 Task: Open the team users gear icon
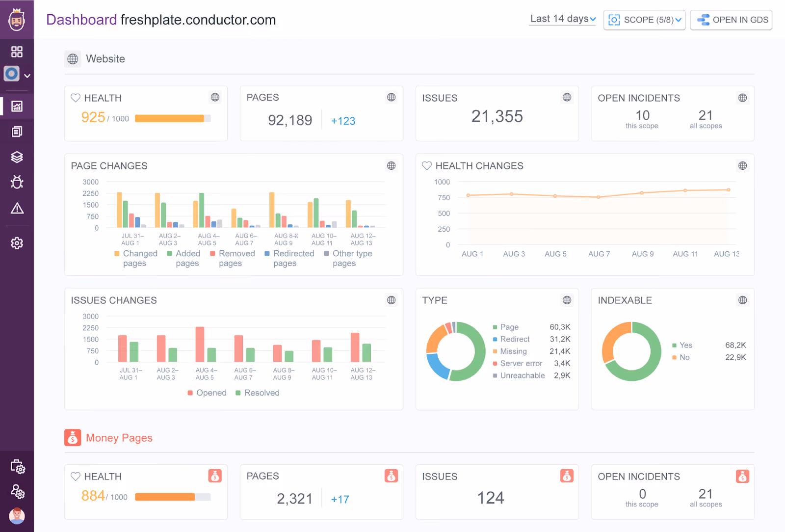click(x=18, y=491)
